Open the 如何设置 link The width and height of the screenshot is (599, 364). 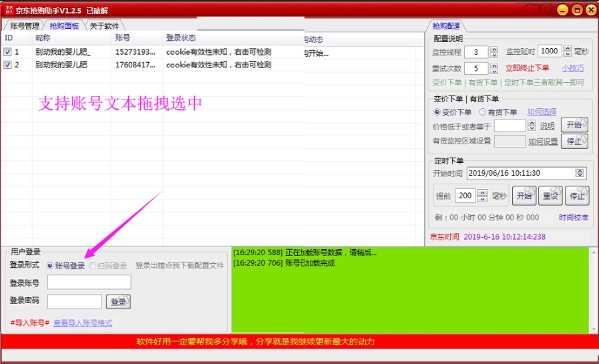(543, 142)
